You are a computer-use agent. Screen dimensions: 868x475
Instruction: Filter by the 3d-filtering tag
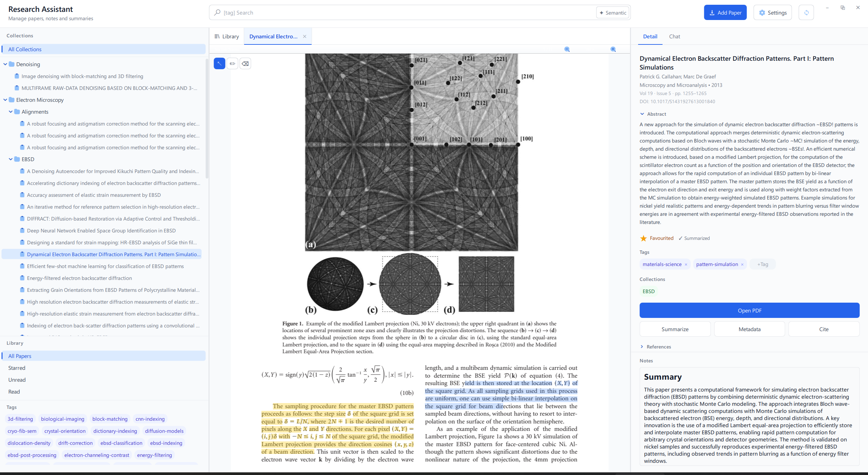[x=20, y=419]
